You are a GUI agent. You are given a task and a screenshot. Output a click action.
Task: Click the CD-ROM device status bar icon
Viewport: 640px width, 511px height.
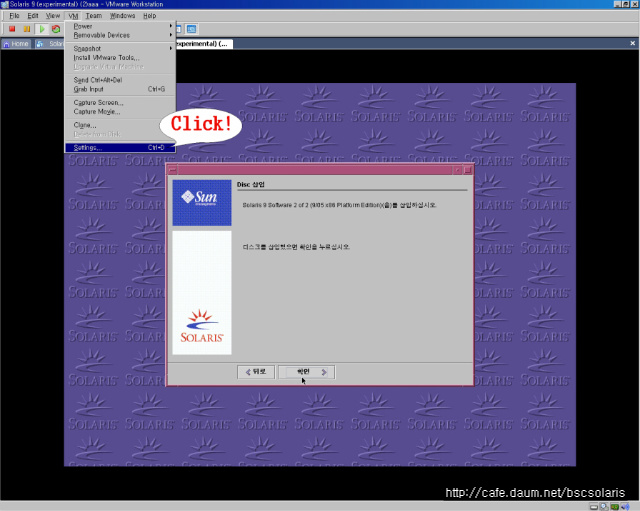(x=604, y=507)
